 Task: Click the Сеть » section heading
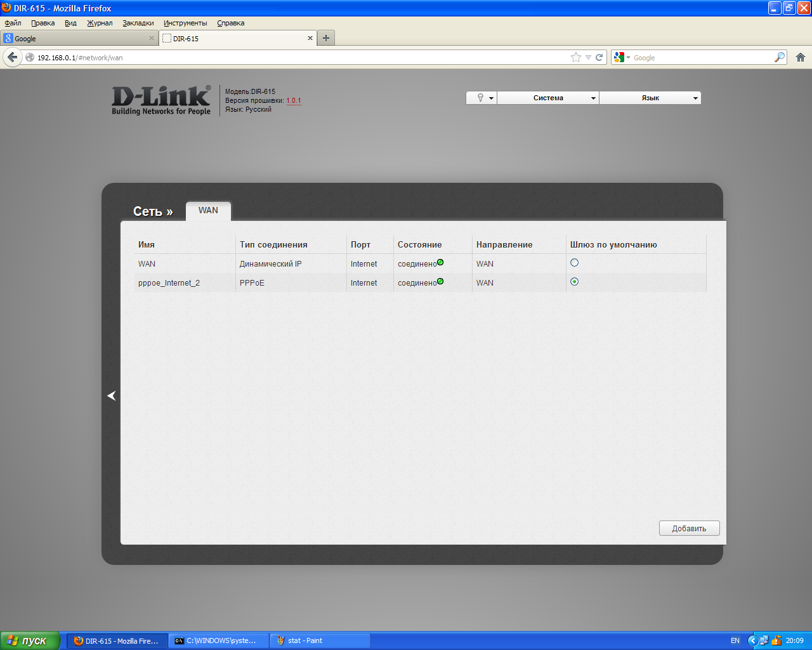pos(153,211)
